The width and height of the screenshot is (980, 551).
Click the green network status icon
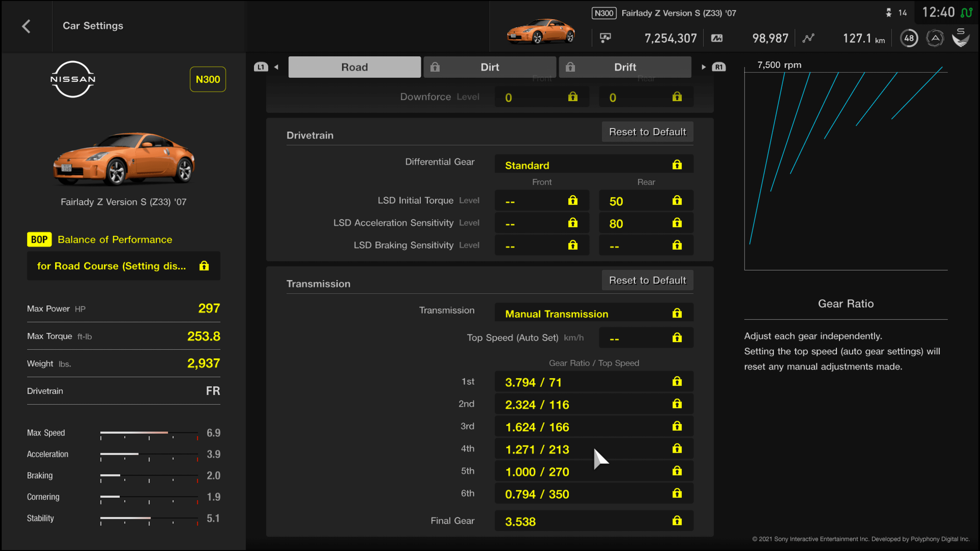(967, 12)
